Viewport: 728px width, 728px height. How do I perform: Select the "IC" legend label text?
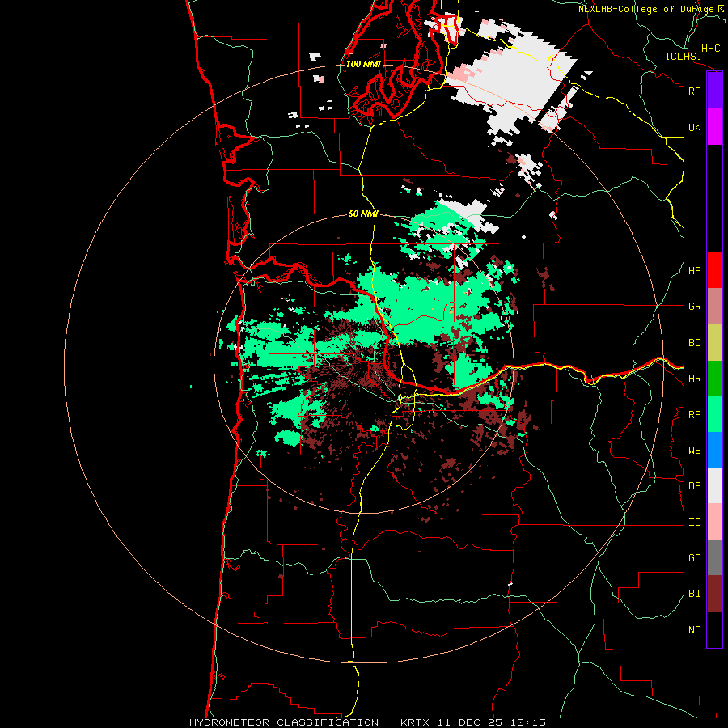click(x=694, y=523)
